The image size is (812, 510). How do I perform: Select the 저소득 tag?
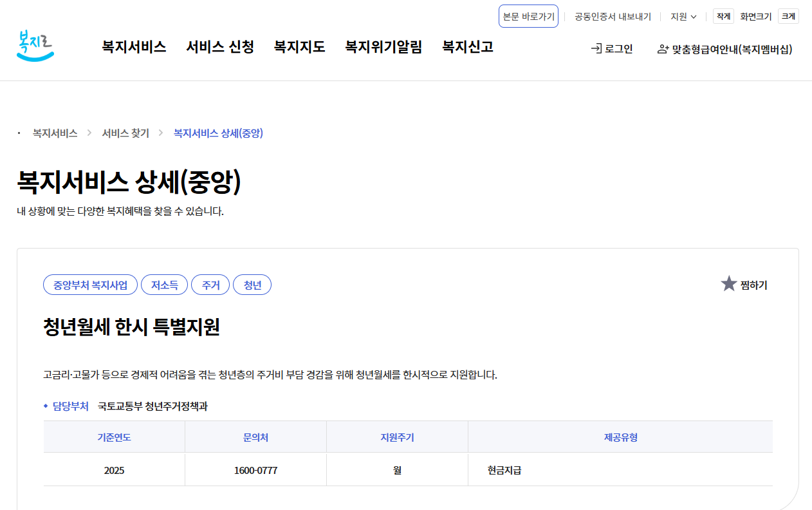(164, 285)
